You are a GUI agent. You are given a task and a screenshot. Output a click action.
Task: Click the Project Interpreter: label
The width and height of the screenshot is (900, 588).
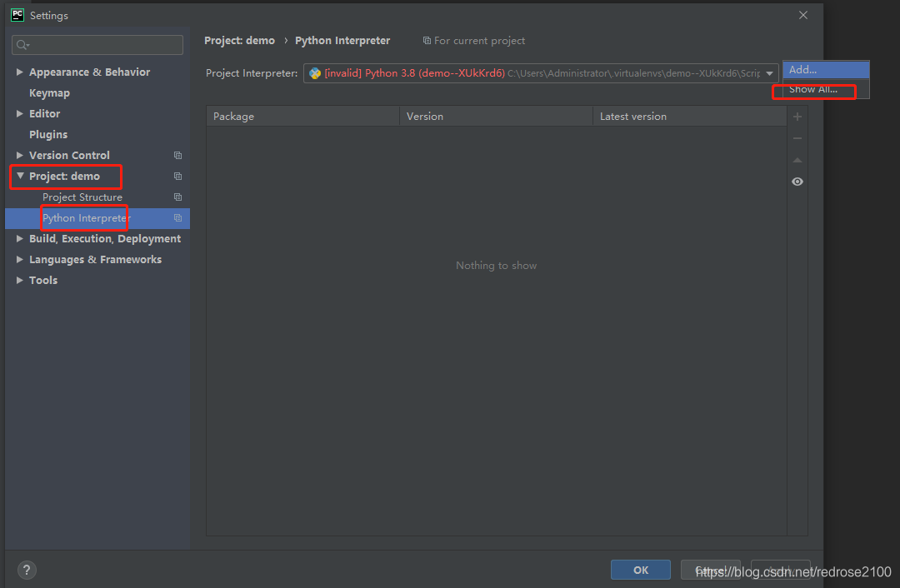(252, 73)
